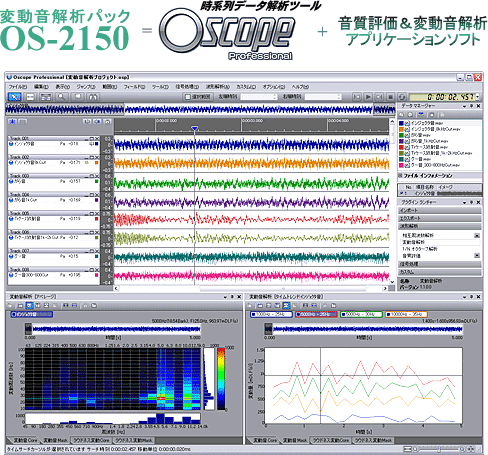Click the pink color swatch of Track 008
The width and height of the screenshot is (488, 455).
tap(97, 275)
